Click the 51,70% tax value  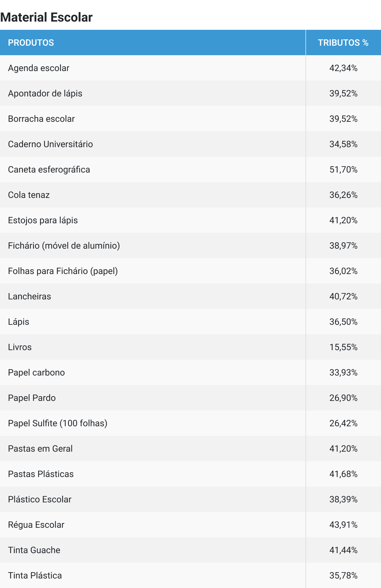coord(343,169)
